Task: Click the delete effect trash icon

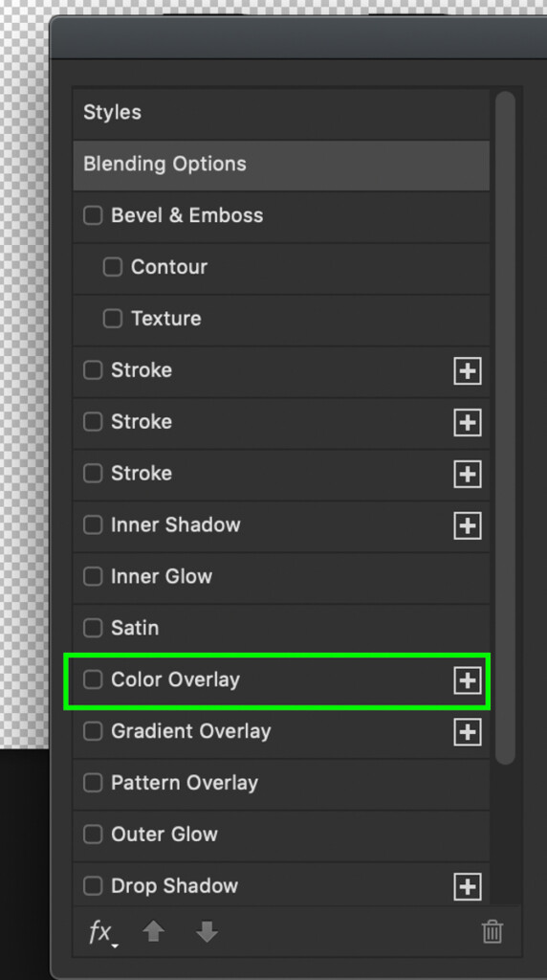Action: (x=492, y=931)
